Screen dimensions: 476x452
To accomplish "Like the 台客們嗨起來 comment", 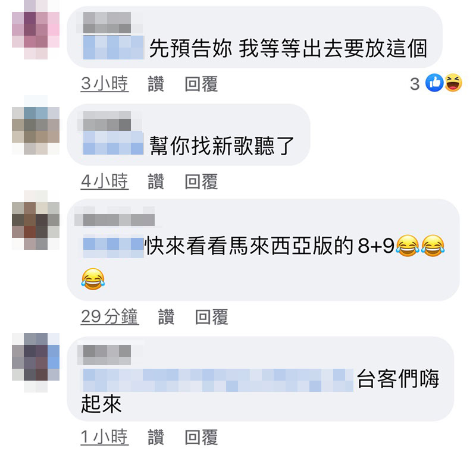I will [x=156, y=437].
